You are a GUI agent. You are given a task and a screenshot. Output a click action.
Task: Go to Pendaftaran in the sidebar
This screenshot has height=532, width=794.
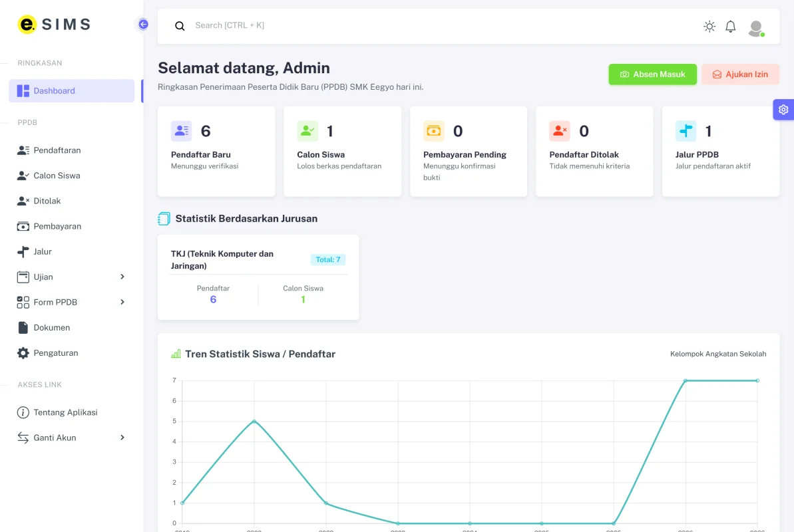71,150
